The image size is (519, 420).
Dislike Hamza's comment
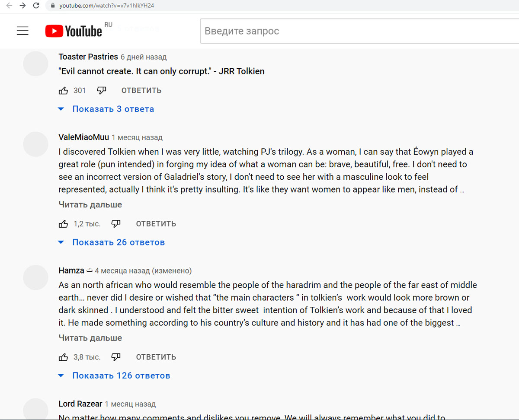(x=116, y=357)
